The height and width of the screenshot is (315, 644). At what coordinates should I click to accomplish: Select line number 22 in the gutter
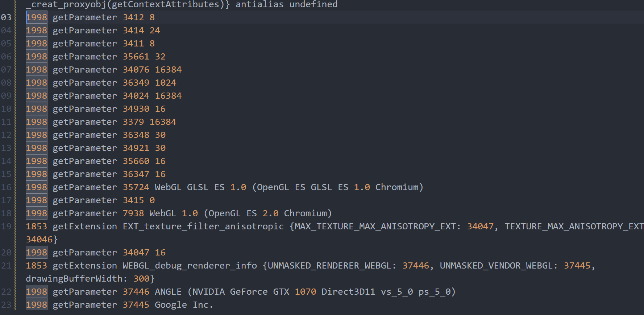[6, 292]
